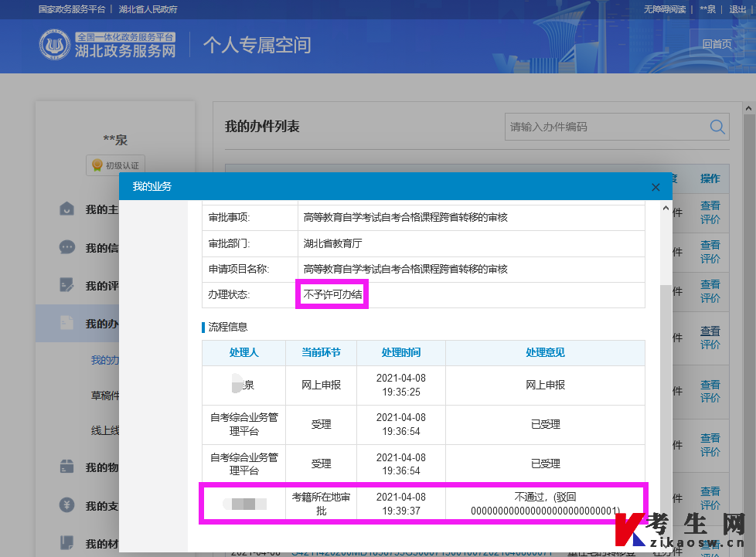This screenshot has height=557, width=756.
Task: Click the payment yen icon in sidebar
Action: [66, 505]
